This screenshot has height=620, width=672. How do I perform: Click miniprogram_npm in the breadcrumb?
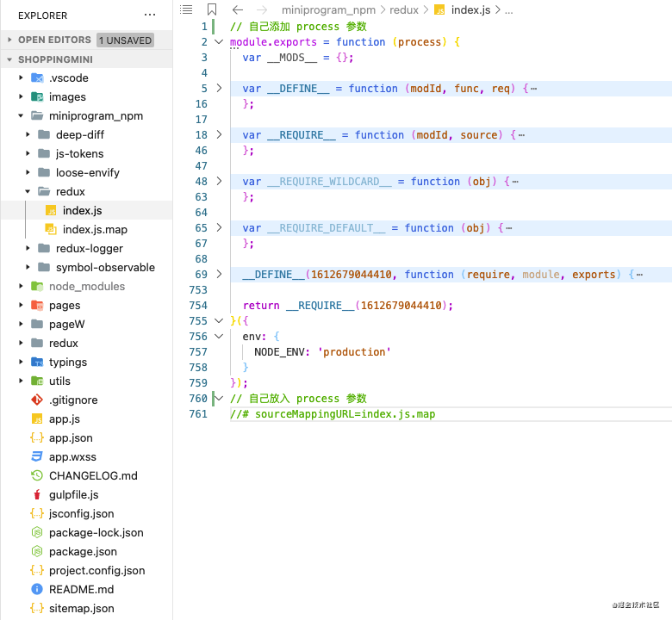328,9
